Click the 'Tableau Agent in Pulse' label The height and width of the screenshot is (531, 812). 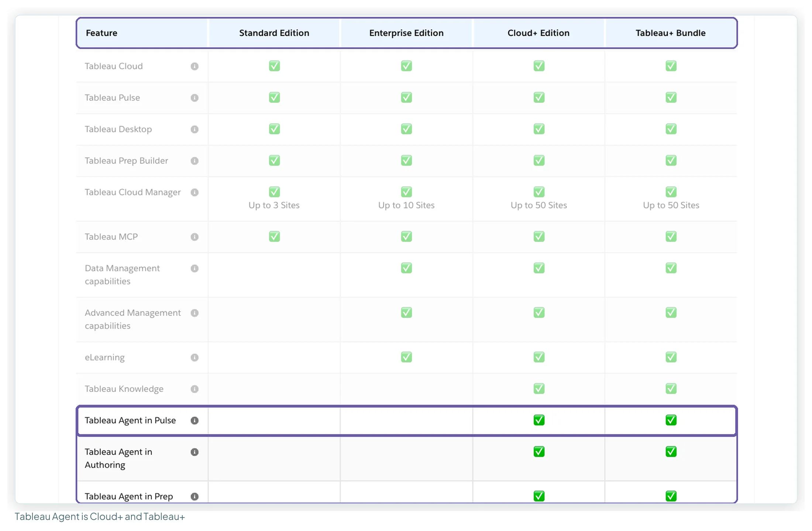tap(130, 420)
